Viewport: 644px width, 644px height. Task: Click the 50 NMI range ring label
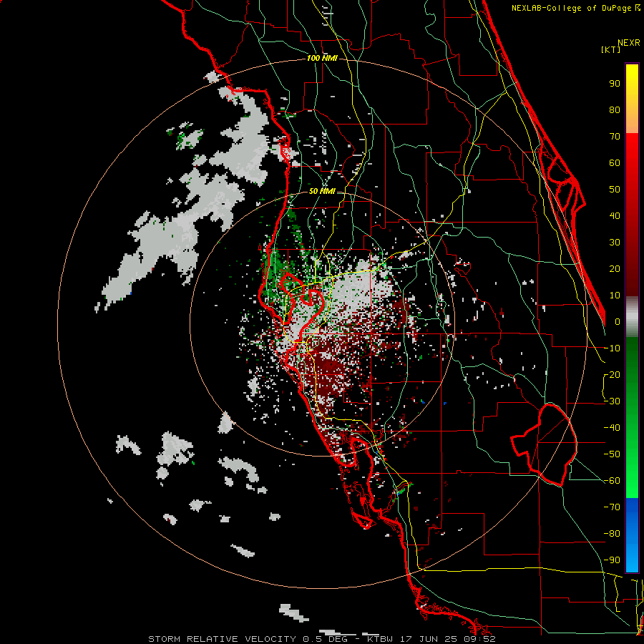[x=322, y=191]
